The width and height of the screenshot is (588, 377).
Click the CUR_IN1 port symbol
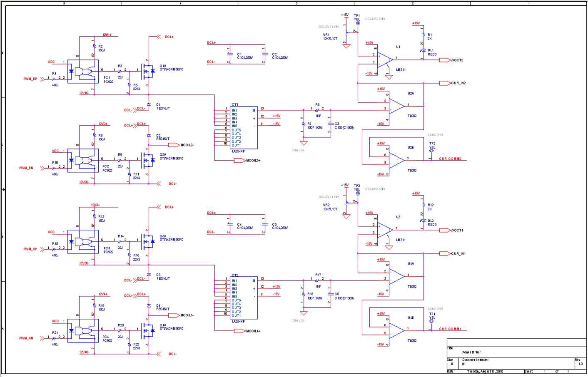pyautogui.click(x=445, y=253)
